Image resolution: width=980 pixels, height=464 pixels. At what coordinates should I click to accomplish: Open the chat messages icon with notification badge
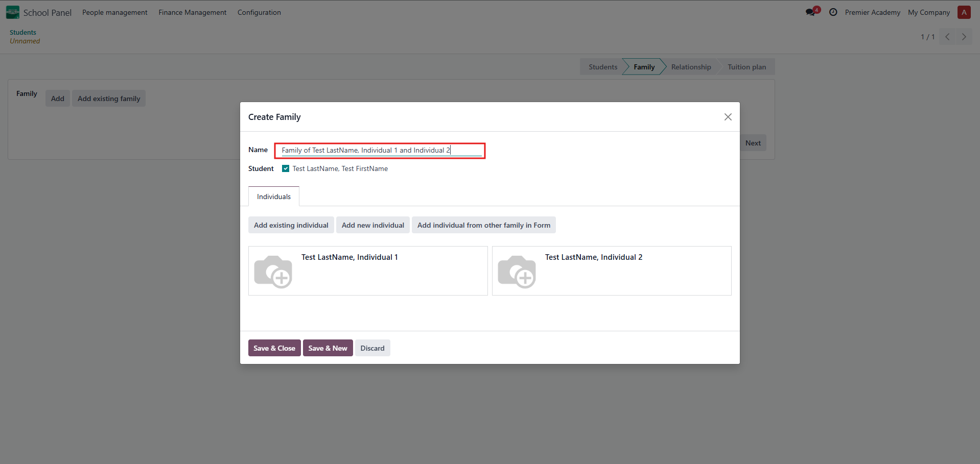811,12
